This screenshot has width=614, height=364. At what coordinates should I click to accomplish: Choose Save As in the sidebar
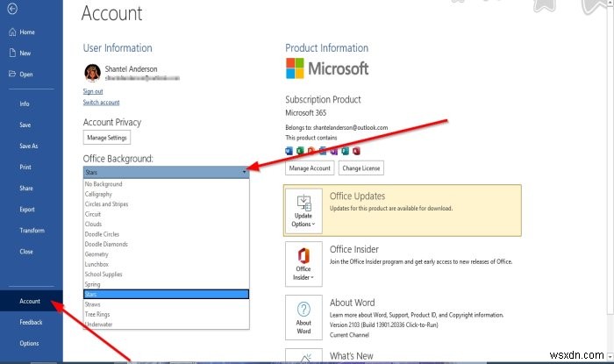[29, 146]
